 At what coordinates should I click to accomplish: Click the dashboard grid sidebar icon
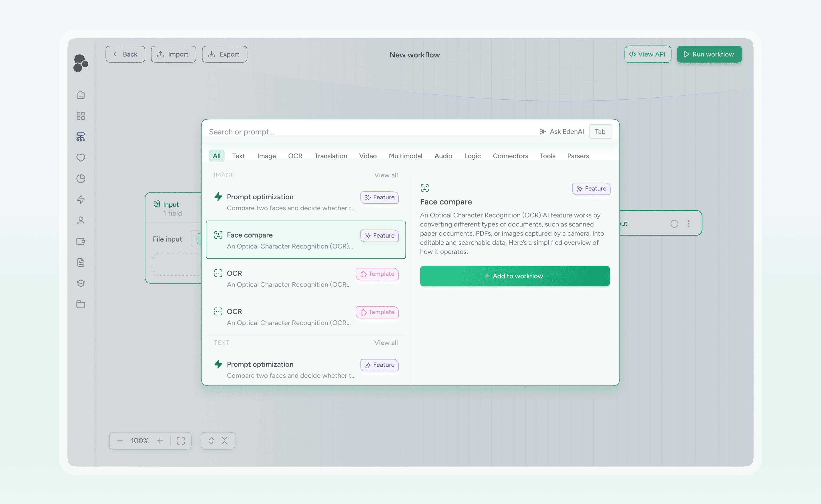point(81,116)
